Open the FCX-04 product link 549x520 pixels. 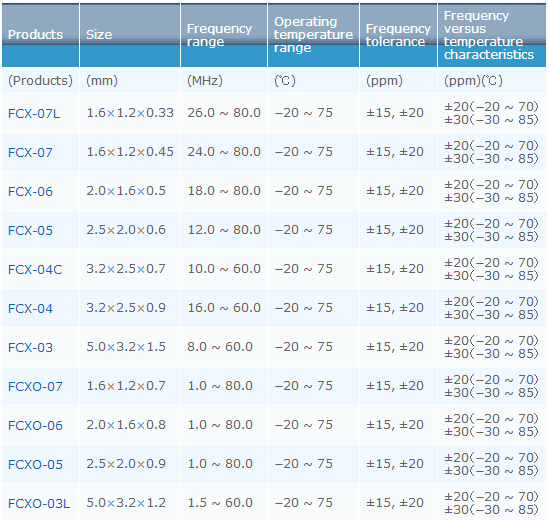[x=30, y=308]
